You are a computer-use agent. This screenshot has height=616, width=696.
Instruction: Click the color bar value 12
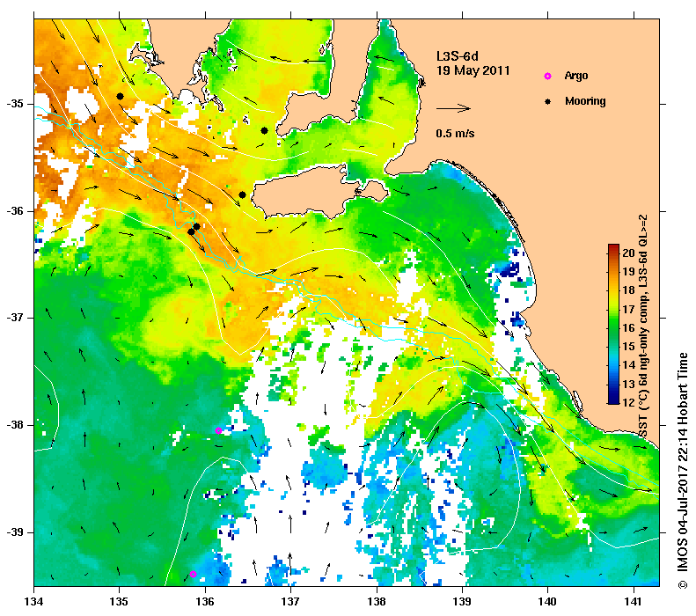tap(628, 403)
